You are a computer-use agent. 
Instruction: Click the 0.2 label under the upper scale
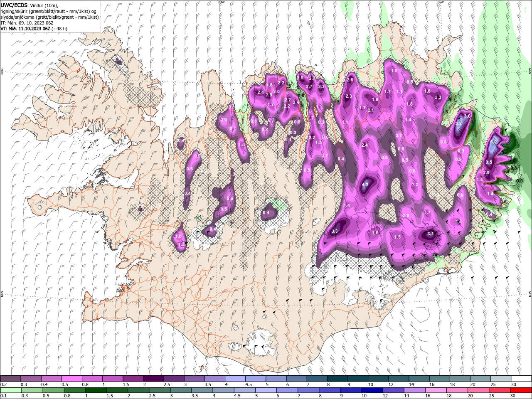3,384
